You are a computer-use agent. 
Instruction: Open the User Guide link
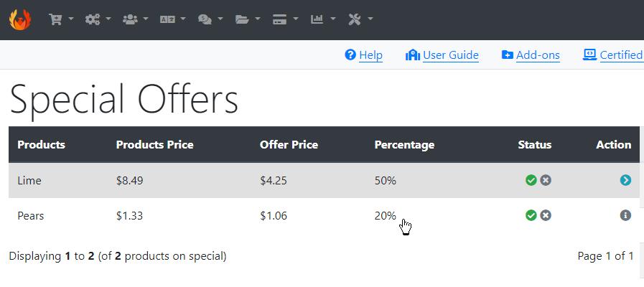point(442,55)
